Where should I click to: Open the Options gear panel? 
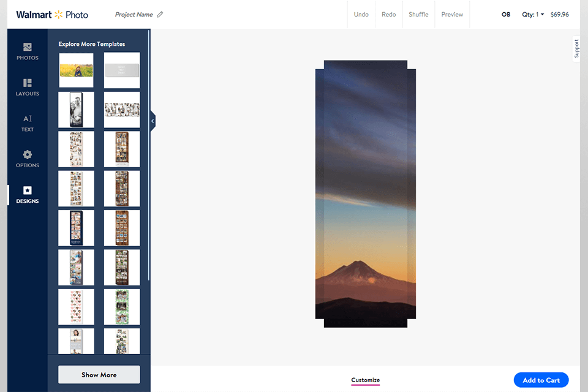pos(28,159)
